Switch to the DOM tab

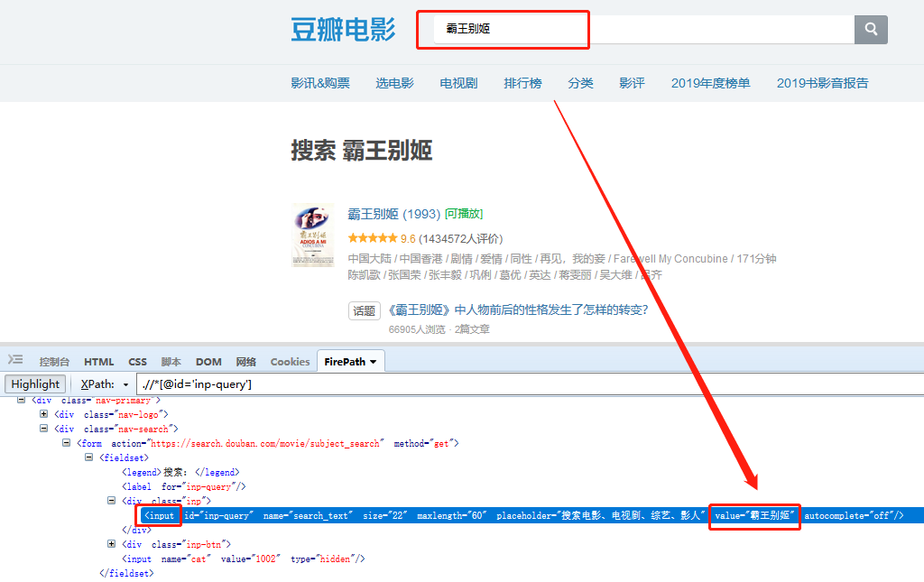coord(208,362)
